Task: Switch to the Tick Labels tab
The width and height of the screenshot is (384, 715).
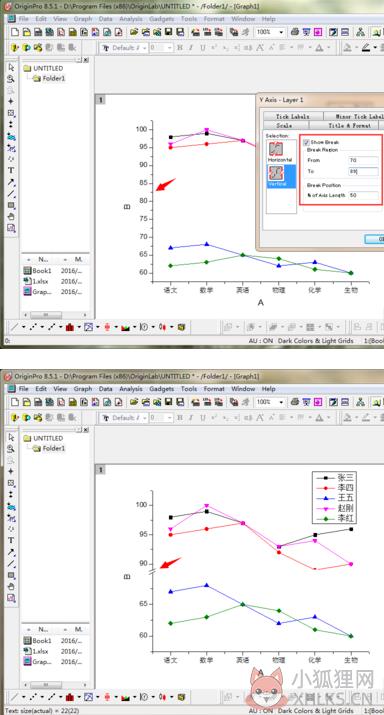Action: (293, 117)
